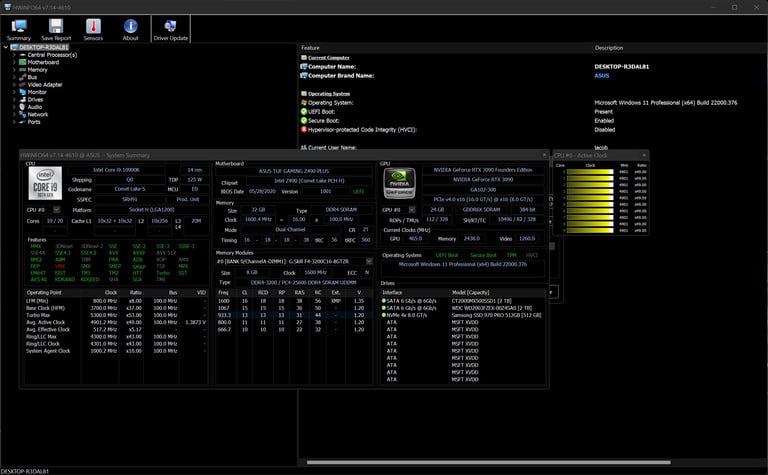Click the red HVCI status icon
The width and height of the screenshot is (768, 475).
(304, 130)
